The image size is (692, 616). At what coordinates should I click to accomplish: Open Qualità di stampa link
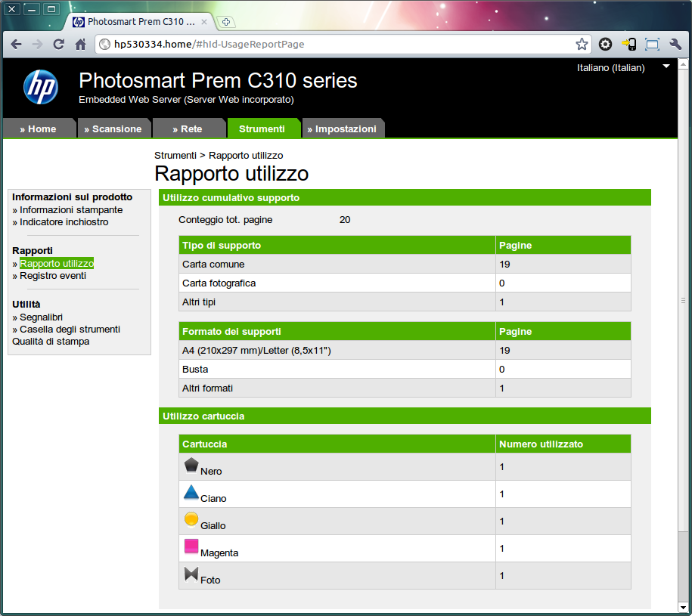(51, 342)
